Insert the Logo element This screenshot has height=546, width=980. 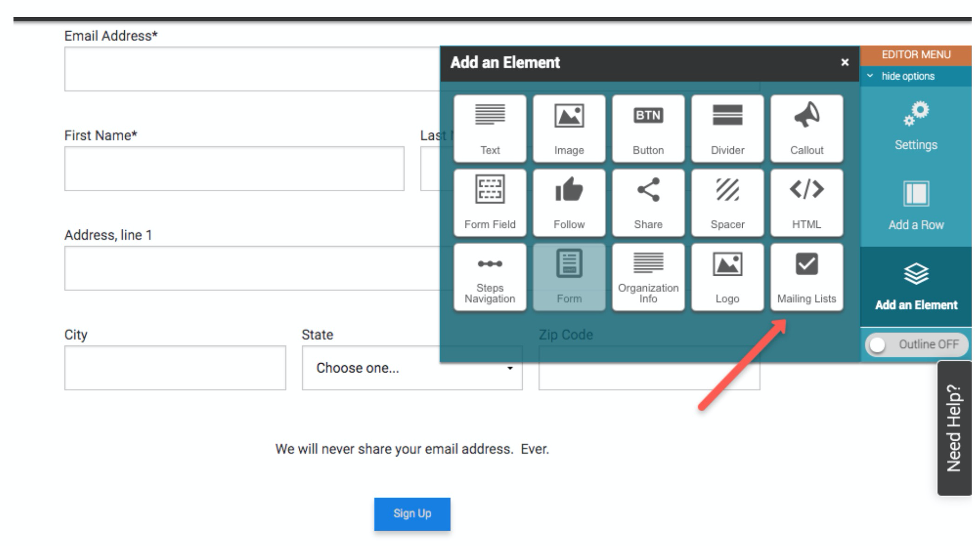(x=727, y=277)
